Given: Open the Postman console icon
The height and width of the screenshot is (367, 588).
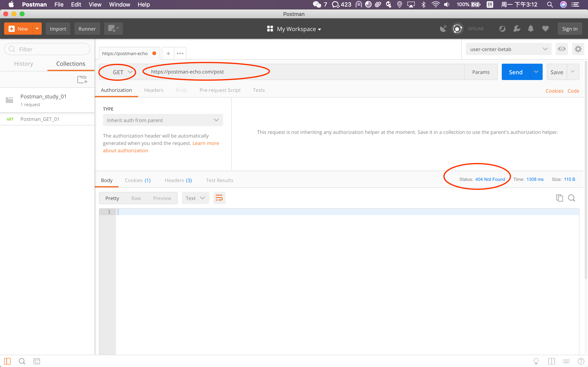Looking at the screenshot, I should (x=37, y=361).
